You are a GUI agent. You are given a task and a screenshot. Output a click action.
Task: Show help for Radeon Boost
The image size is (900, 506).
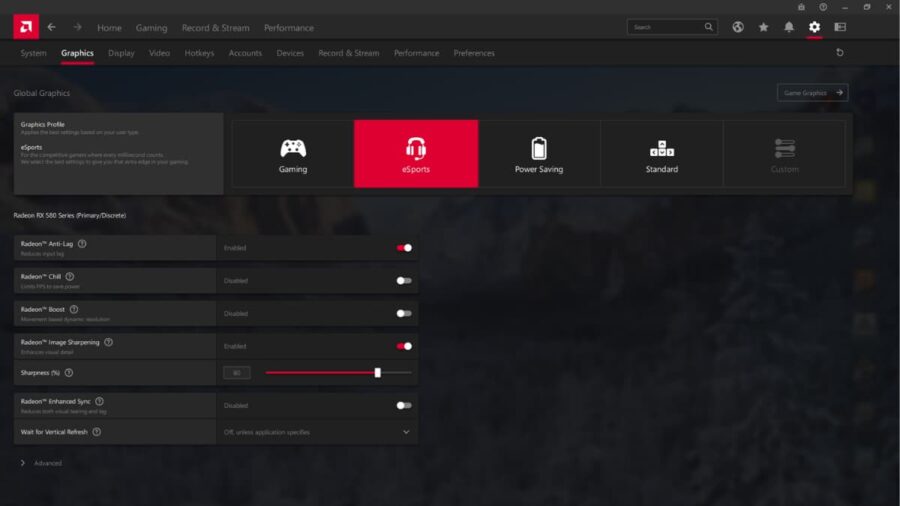(x=73, y=309)
